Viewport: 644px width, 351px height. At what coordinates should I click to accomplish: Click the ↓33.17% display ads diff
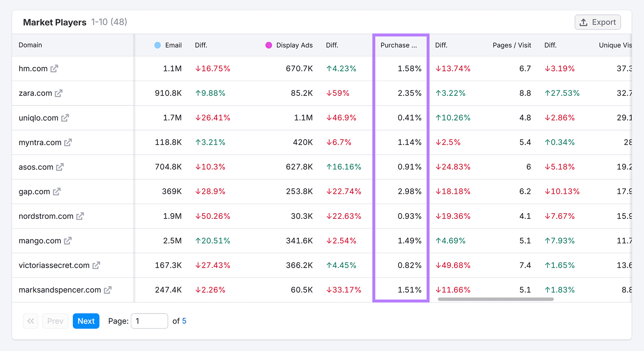pos(344,290)
